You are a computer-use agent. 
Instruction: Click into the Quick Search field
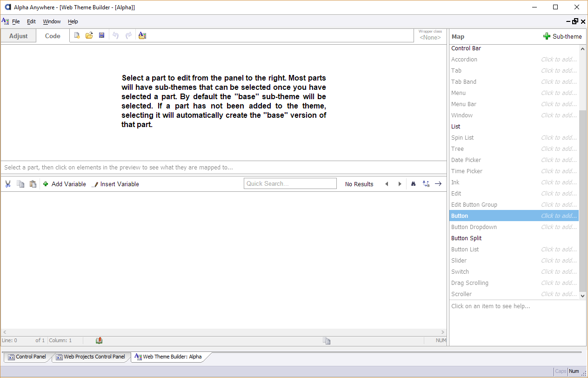pyautogui.click(x=290, y=183)
